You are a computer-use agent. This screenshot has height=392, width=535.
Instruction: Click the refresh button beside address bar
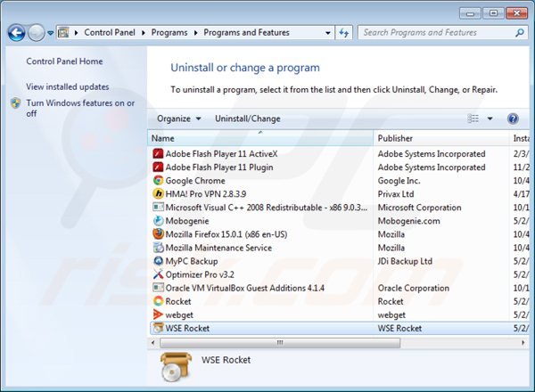coord(343,33)
